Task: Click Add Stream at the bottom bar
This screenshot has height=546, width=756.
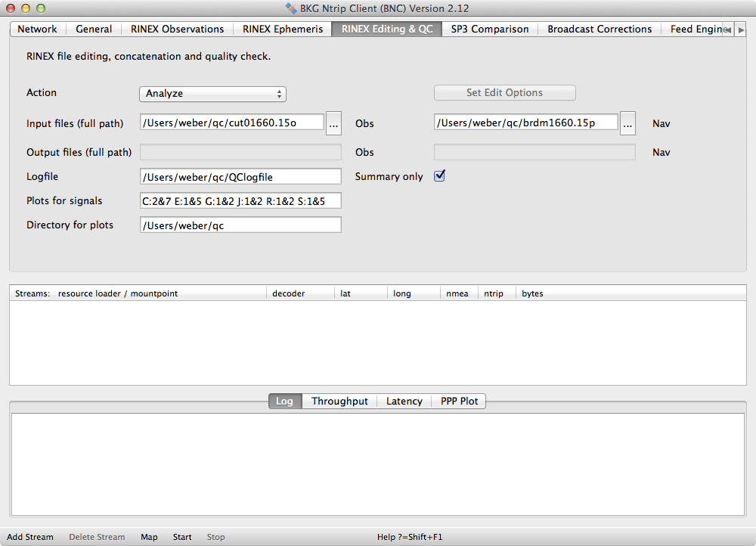Action: click(29, 536)
